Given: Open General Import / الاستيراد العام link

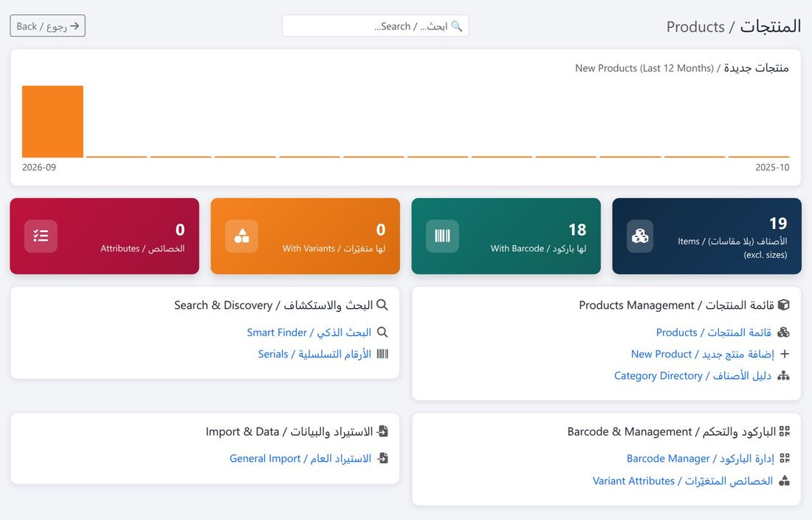Looking at the screenshot, I should (300, 459).
